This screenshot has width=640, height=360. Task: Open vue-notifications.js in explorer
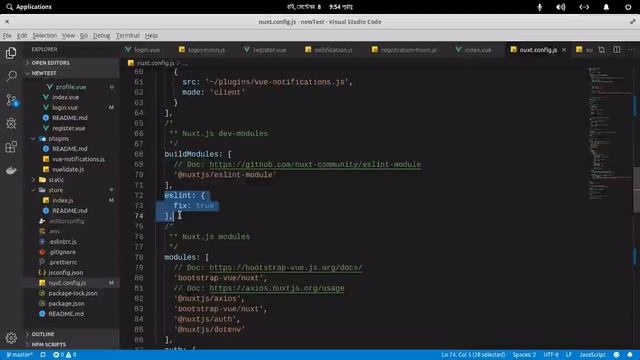point(78,159)
